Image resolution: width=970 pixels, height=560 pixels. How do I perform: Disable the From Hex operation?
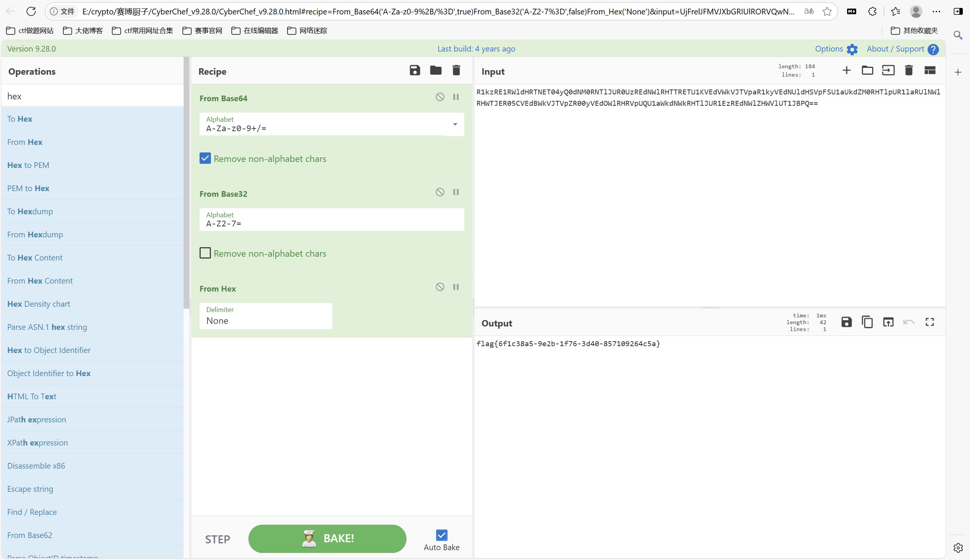[440, 287]
